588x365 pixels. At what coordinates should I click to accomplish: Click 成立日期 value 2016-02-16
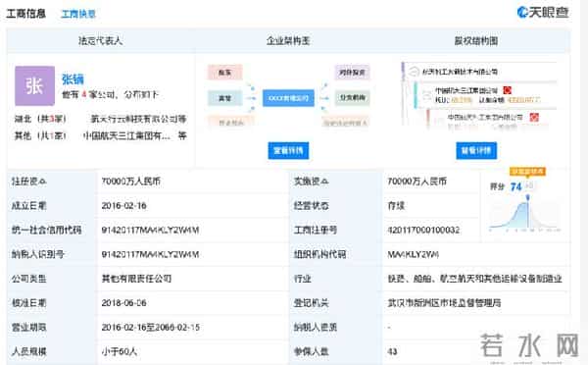click(124, 206)
